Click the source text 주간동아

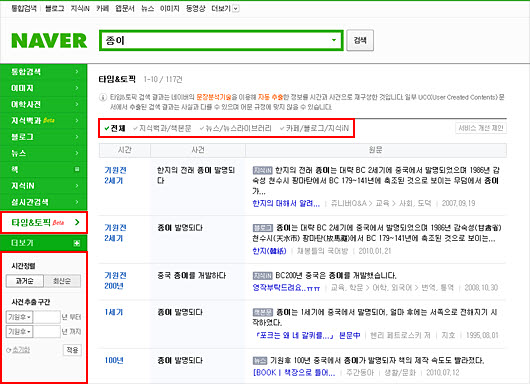(360, 373)
